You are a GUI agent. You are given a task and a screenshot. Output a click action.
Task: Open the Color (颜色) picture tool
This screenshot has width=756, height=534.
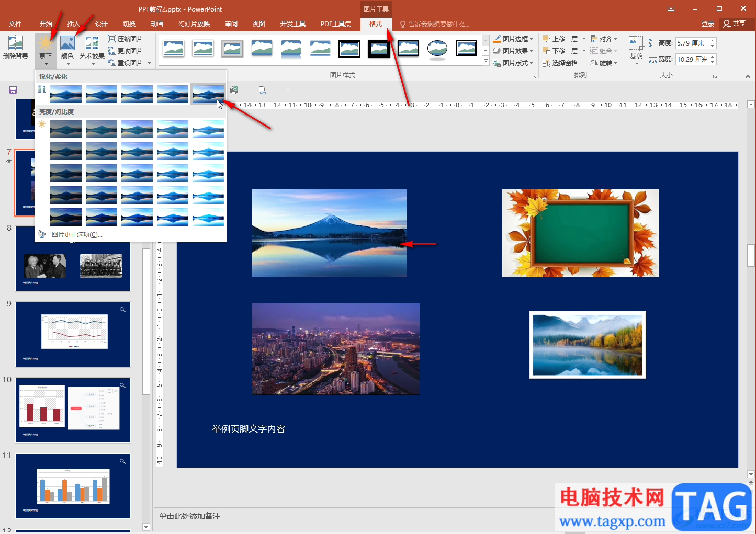pyautogui.click(x=67, y=50)
